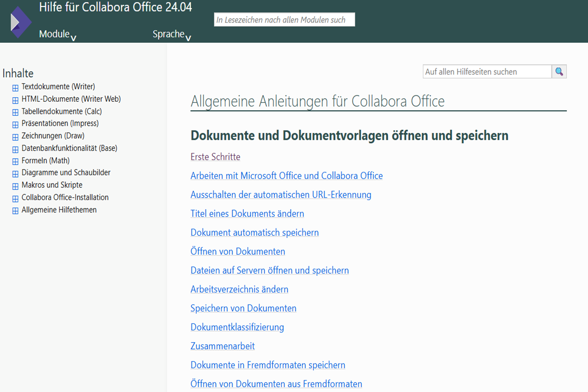Screen dimensions: 588x392
Task: Select 'Diagramme und Schaubilder' in contents
Action: click(66, 173)
